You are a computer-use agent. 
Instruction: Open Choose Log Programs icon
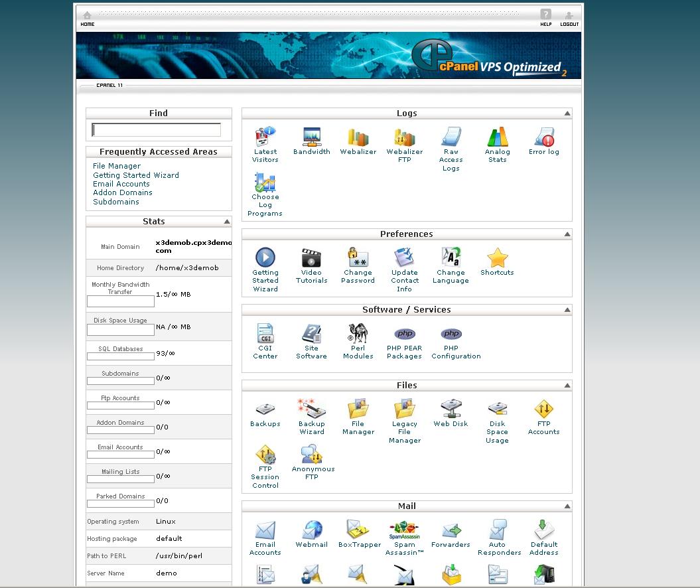[x=265, y=182]
